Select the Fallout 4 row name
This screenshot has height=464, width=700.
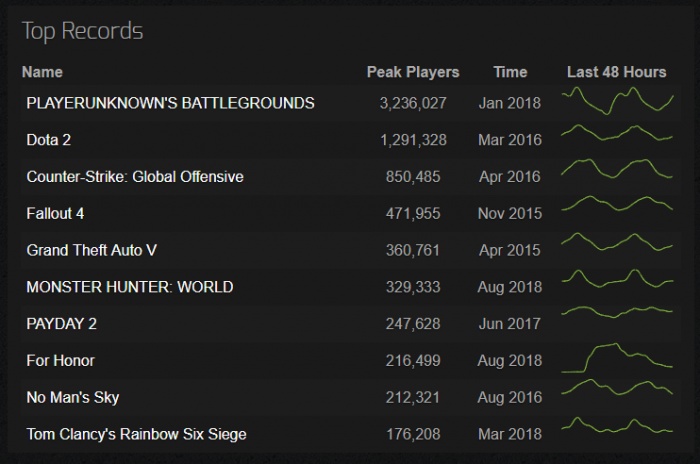[x=55, y=213]
